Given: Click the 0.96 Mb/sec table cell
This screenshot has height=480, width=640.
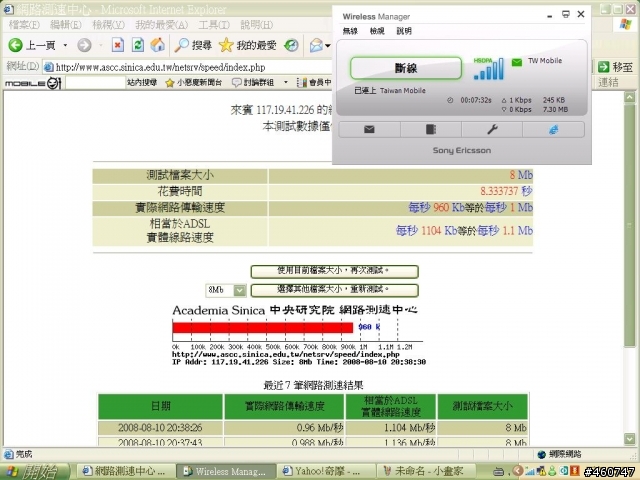Looking at the screenshot, I should point(284,428).
